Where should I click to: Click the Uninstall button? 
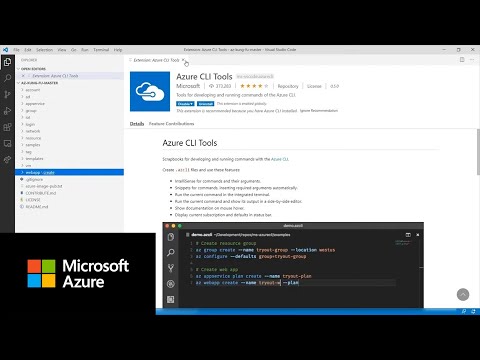(206, 104)
